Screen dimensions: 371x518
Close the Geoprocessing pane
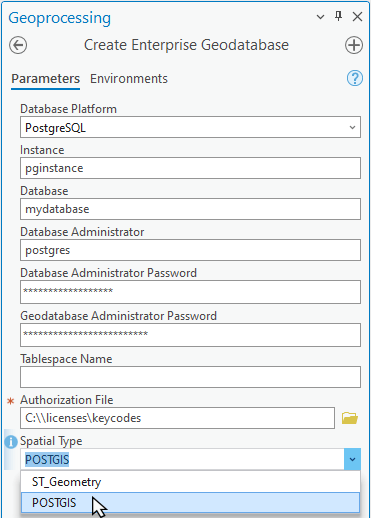point(357,17)
